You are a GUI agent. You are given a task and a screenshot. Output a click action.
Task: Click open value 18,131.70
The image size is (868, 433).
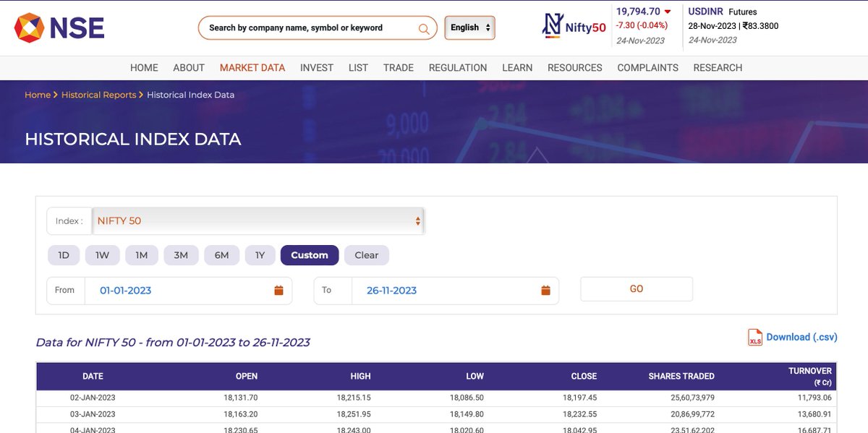click(241, 398)
